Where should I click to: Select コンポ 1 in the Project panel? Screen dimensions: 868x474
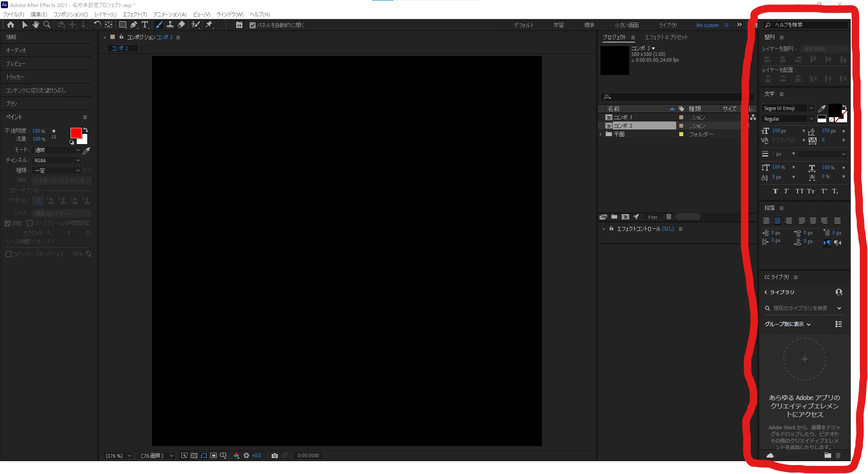point(623,118)
